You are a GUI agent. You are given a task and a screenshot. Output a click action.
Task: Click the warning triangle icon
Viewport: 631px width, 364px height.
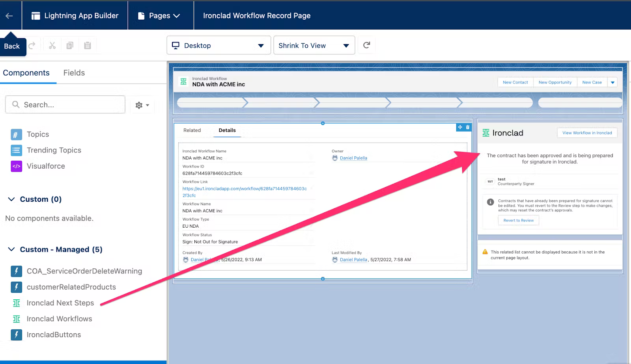click(x=485, y=252)
